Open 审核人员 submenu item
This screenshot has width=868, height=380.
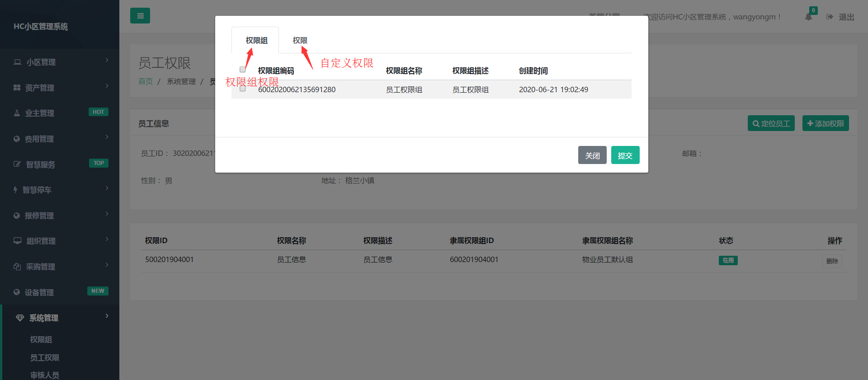pos(45,375)
